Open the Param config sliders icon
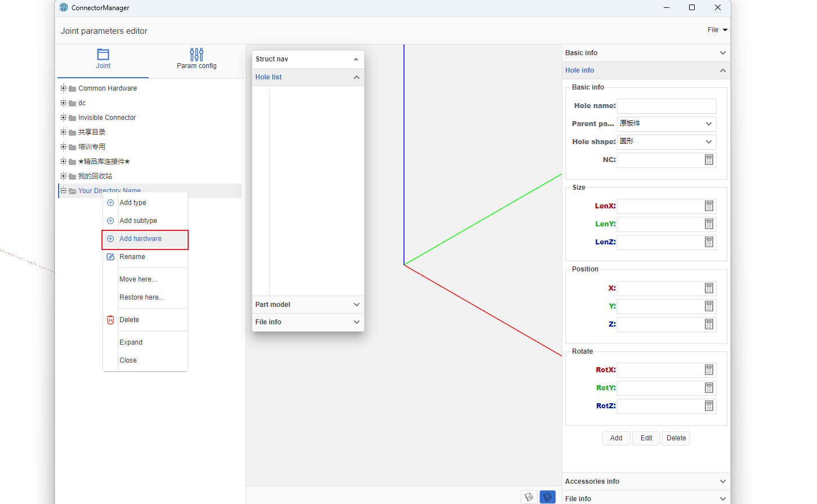This screenshot has width=817, height=504. coord(197,55)
